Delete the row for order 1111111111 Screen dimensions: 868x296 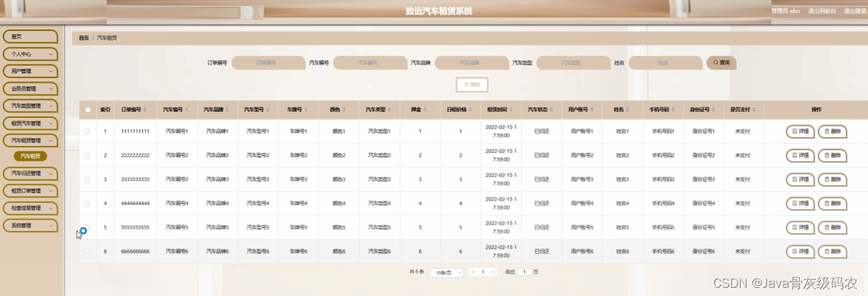point(832,131)
